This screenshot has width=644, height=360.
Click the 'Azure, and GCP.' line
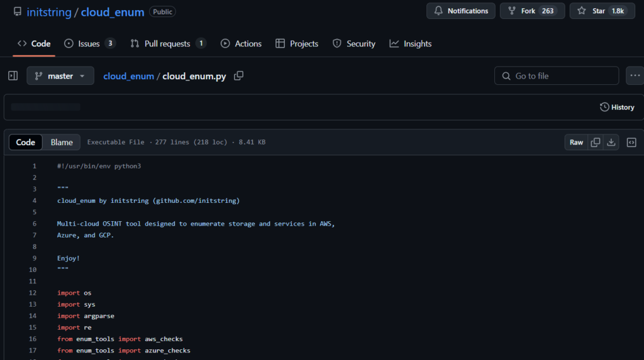(x=86, y=235)
